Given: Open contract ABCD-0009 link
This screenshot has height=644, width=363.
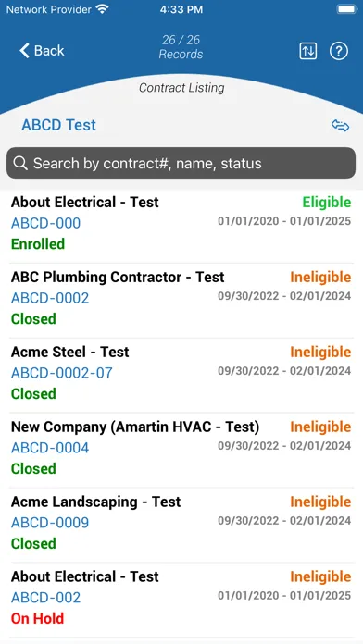Looking at the screenshot, I should click(50, 523).
